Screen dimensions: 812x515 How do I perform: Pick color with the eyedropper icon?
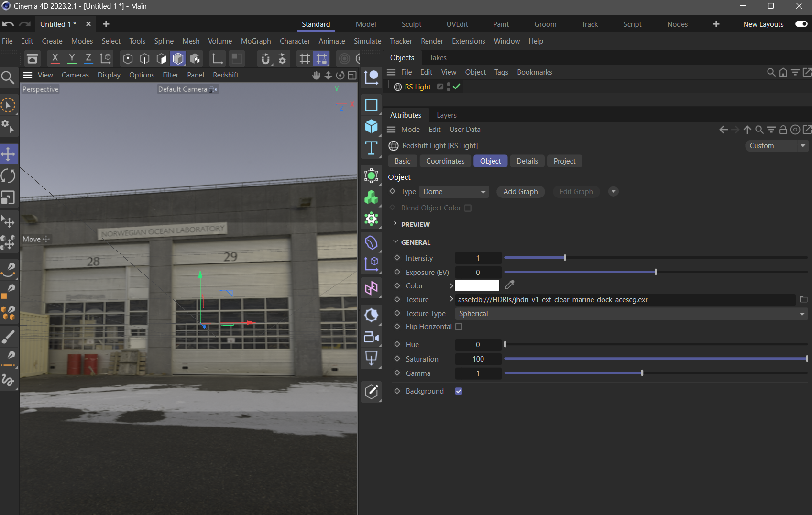click(x=510, y=285)
